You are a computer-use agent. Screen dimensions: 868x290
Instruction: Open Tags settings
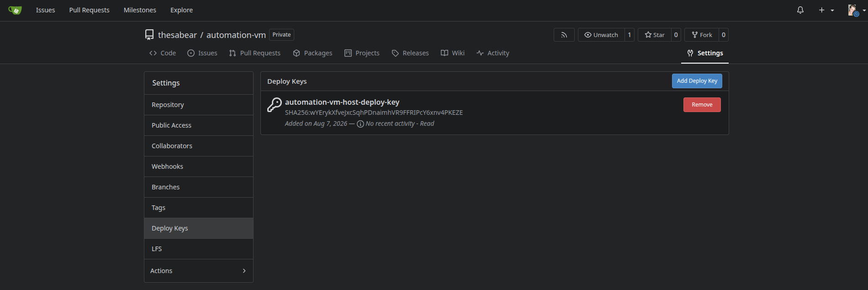point(199,208)
